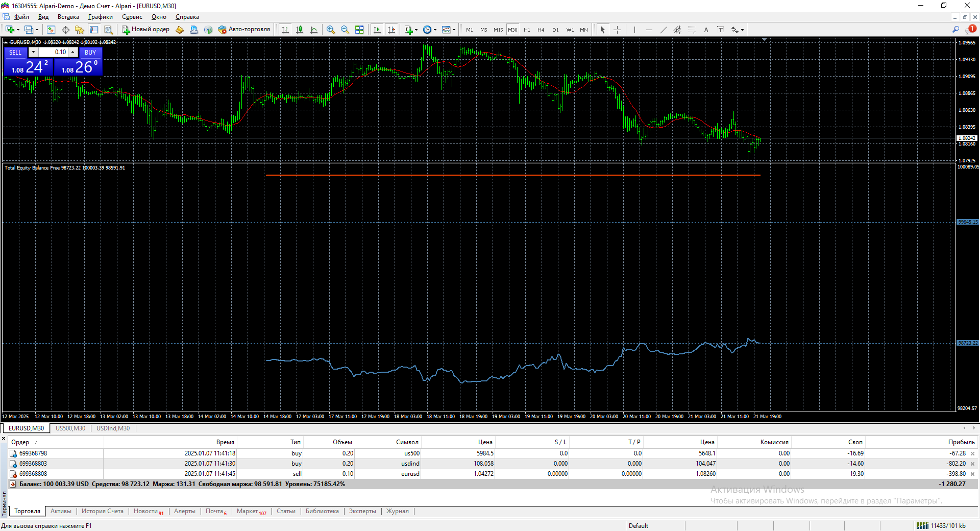Click the Zoom Out magnifier icon
Image resolution: width=980 pixels, height=531 pixels.
pos(345,30)
